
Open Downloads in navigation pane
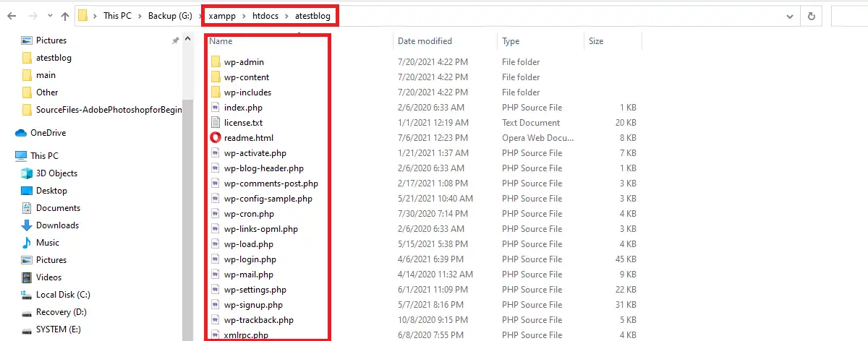[57, 225]
